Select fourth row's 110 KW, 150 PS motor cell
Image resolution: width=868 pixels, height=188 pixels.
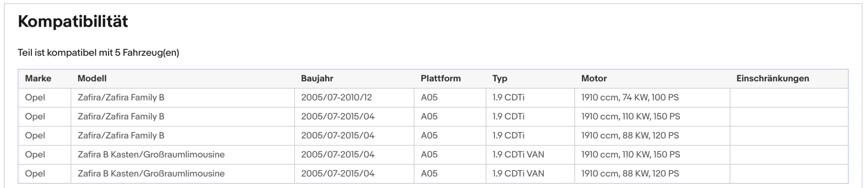coord(652,155)
